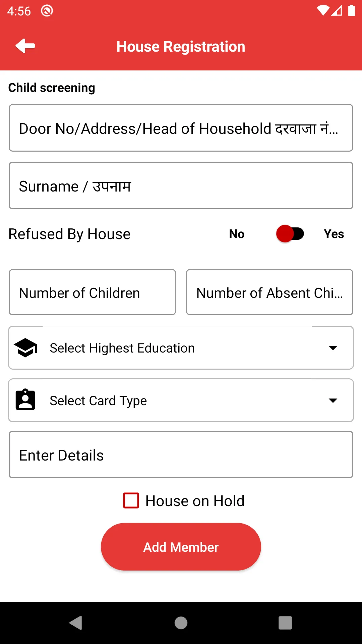This screenshot has width=362, height=644.
Task: Tap the back arrow icon
Action: (x=25, y=46)
